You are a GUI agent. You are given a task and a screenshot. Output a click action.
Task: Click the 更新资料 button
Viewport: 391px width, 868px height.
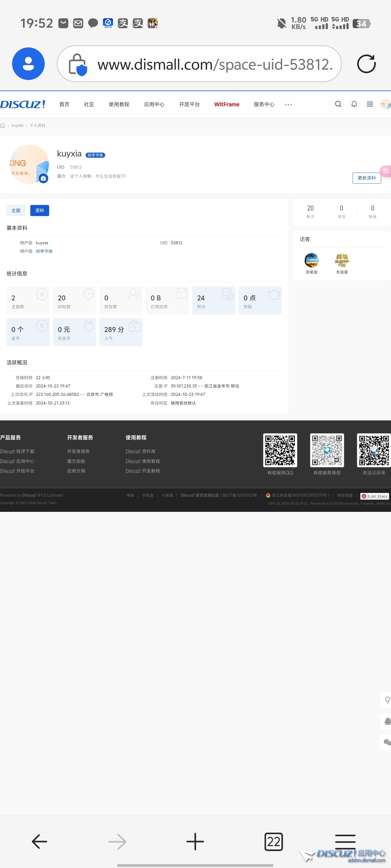366,178
